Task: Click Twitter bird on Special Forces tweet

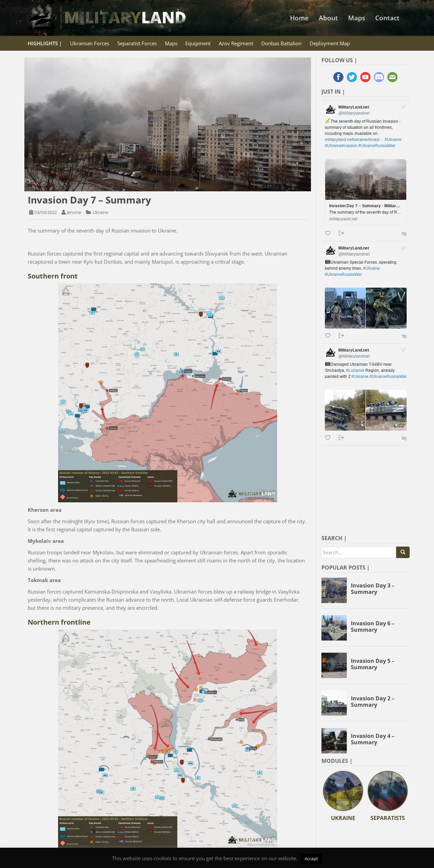Action: (403, 248)
